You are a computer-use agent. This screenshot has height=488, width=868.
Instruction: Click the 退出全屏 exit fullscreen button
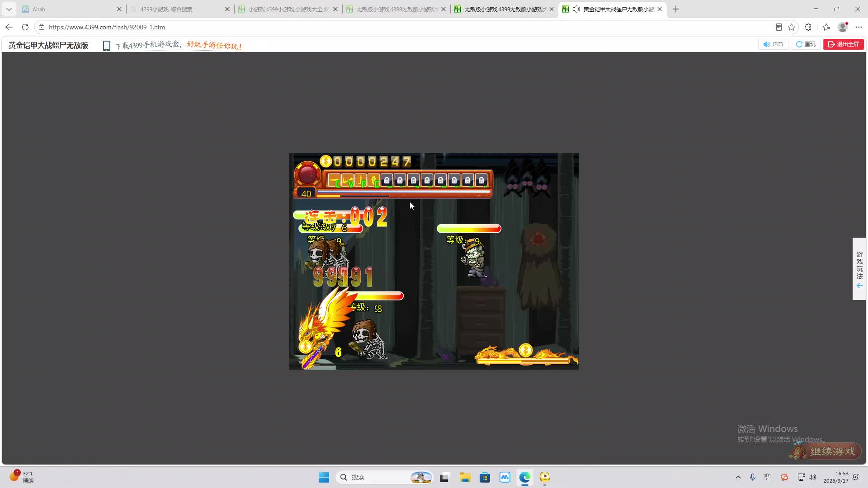(x=844, y=44)
